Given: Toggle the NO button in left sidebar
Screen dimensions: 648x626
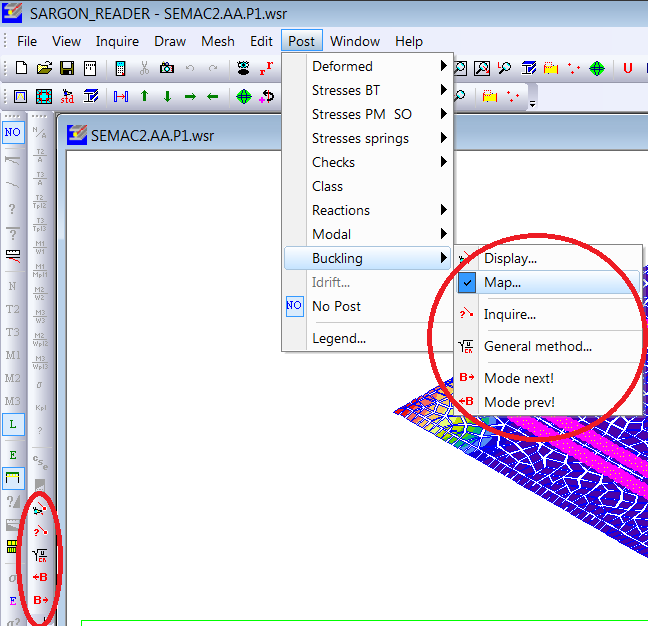Looking at the screenshot, I should [x=13, y=132].
